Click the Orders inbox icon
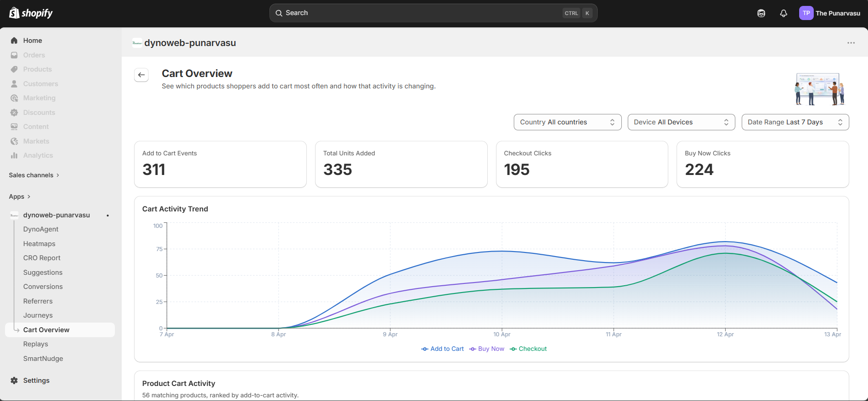868x401 pixels. 14,55
